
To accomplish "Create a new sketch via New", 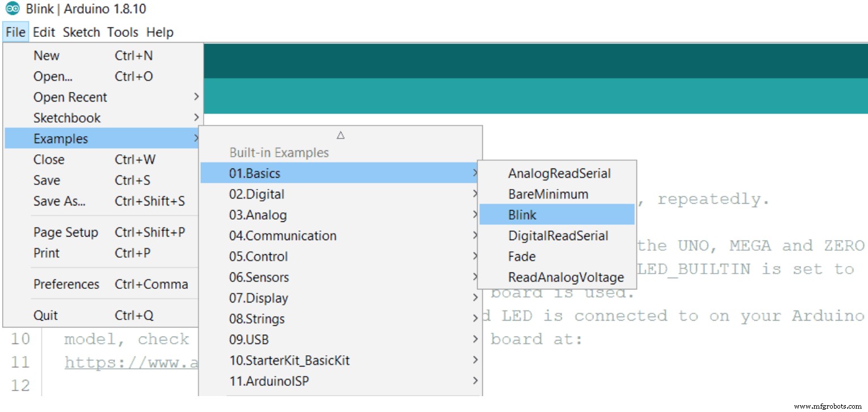I will (45, 55).
